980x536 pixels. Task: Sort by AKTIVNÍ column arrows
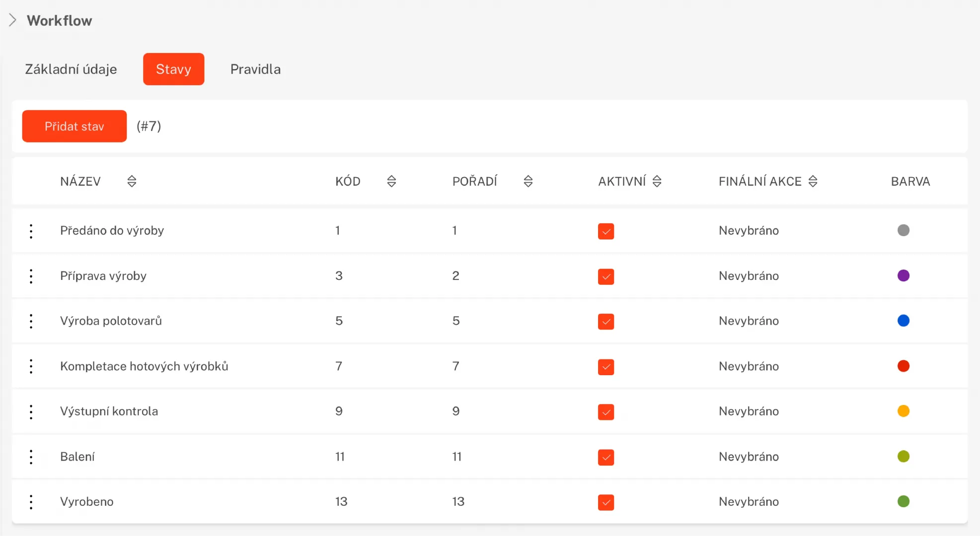coord(657,181)
